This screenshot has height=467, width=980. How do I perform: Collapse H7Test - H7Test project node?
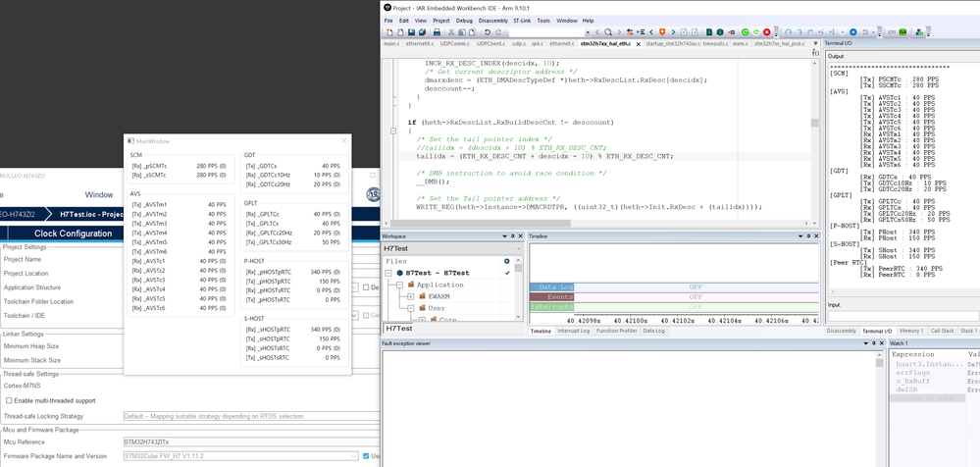[388, 273]
